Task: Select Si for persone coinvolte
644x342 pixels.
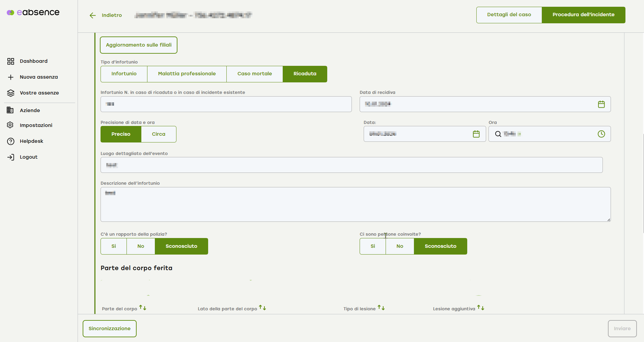Action: click(373, 246)
